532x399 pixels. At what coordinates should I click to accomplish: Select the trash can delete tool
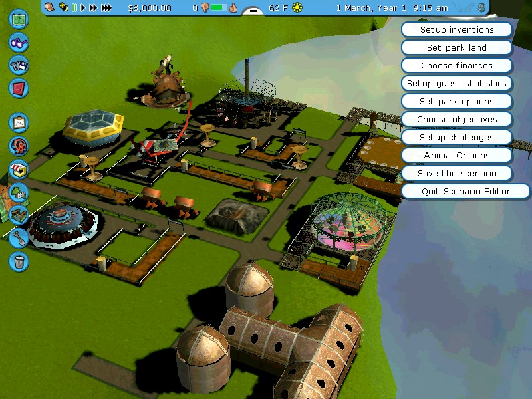(x=19, y=260)
